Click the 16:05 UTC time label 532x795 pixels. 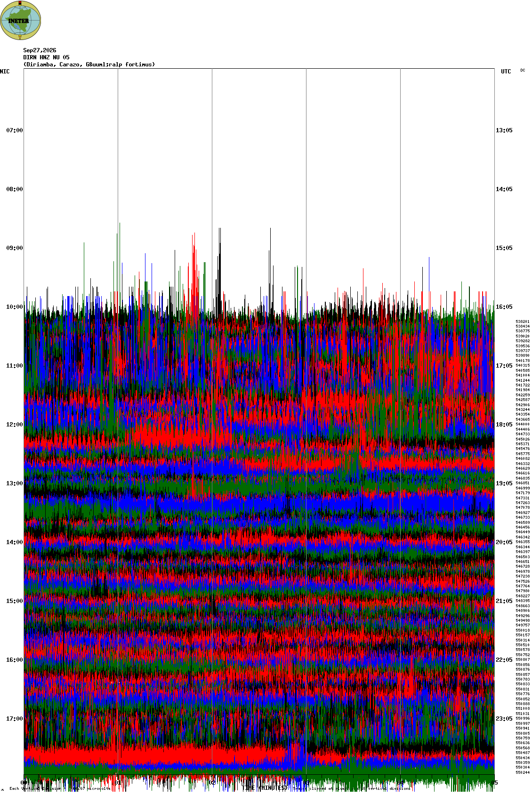(x=504, y=307)
